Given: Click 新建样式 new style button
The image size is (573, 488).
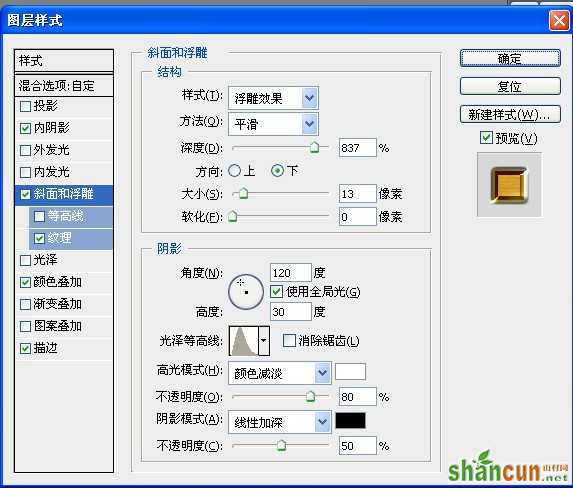Looking at the screenshot, I should click(x=510, y=115).
